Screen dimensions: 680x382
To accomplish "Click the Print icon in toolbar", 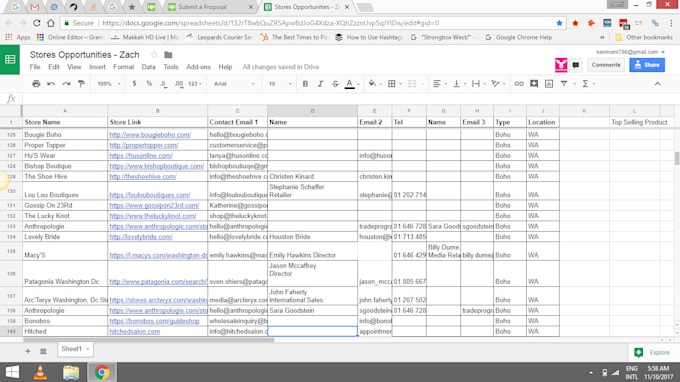I will (36, 84).
